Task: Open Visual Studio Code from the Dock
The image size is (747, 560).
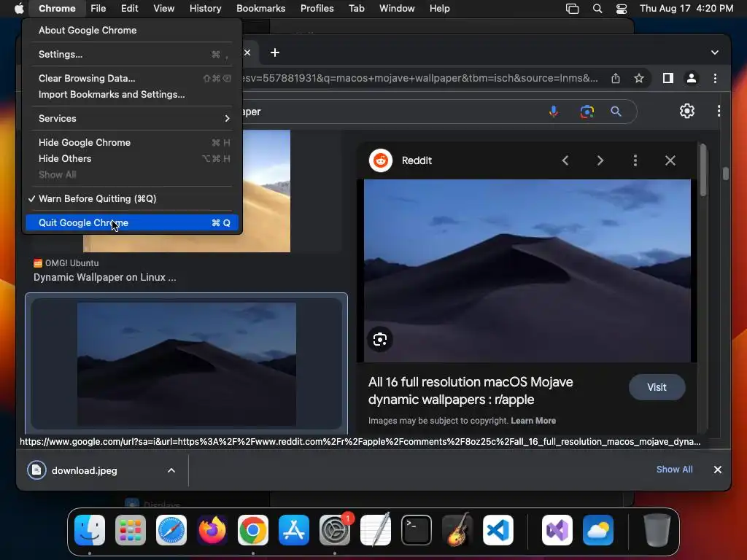Action: (498, 530)
